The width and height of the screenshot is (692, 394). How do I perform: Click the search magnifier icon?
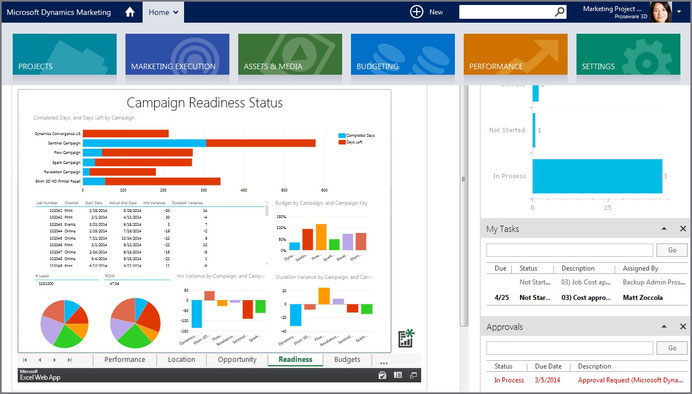[560, 12]
